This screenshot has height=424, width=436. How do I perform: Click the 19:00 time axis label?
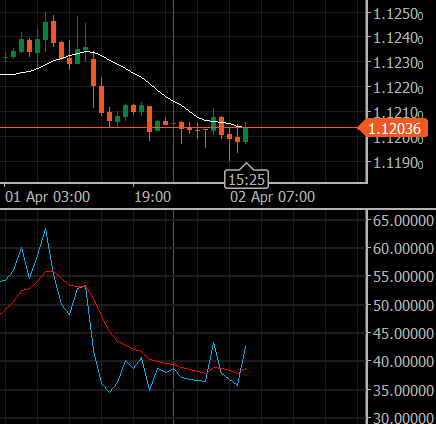click(153, 197)
